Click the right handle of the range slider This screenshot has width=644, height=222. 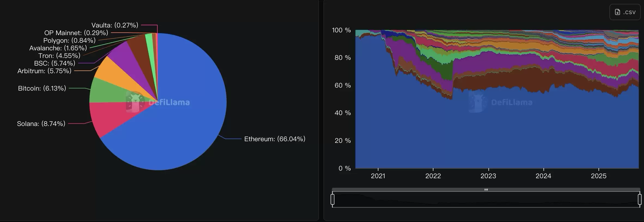click(640, 199)
